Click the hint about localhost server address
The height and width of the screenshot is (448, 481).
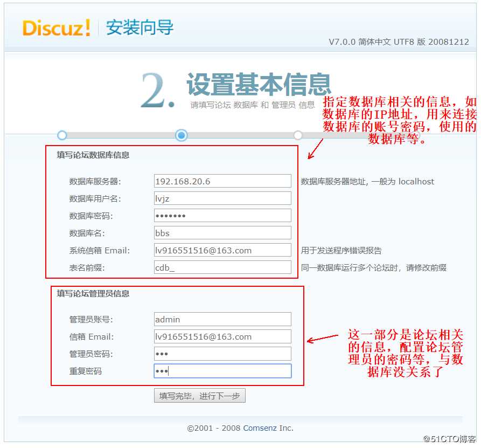pyautogui.click(x=367, y=182)
